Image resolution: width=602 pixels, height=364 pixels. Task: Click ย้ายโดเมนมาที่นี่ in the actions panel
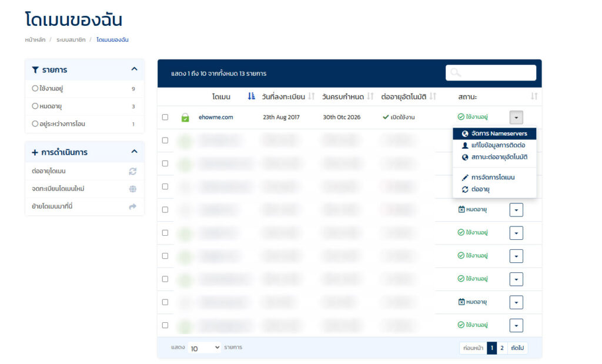pyautogui.click(x=85, y=206)
